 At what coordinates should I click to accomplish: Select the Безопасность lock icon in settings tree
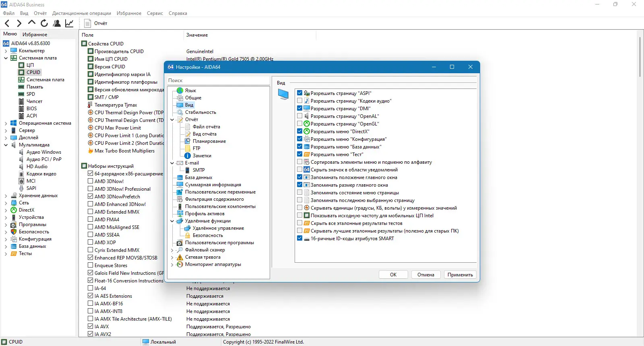188,235
